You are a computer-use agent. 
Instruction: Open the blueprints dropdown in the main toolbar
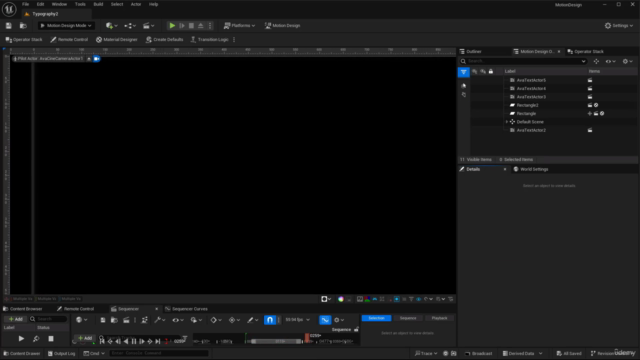tap(130, 26)
